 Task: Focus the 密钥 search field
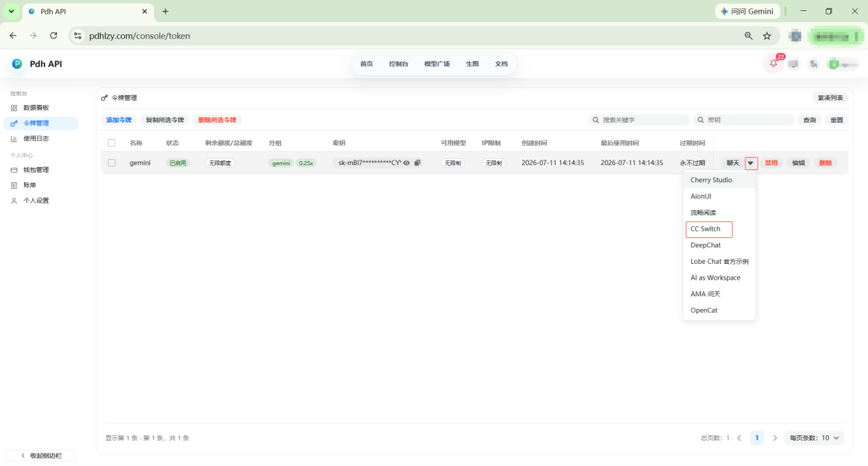click(743, 120)
